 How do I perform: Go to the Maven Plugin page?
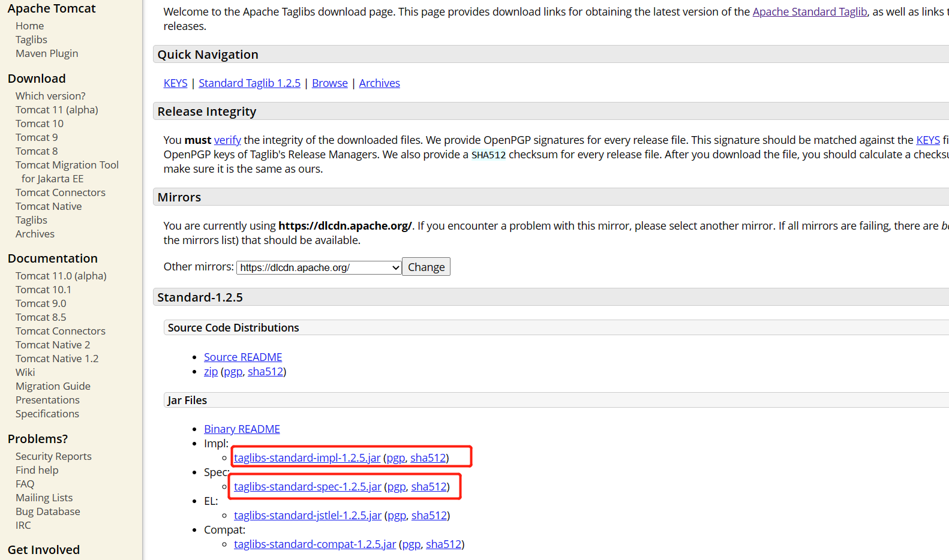click(x=47, y=53)
